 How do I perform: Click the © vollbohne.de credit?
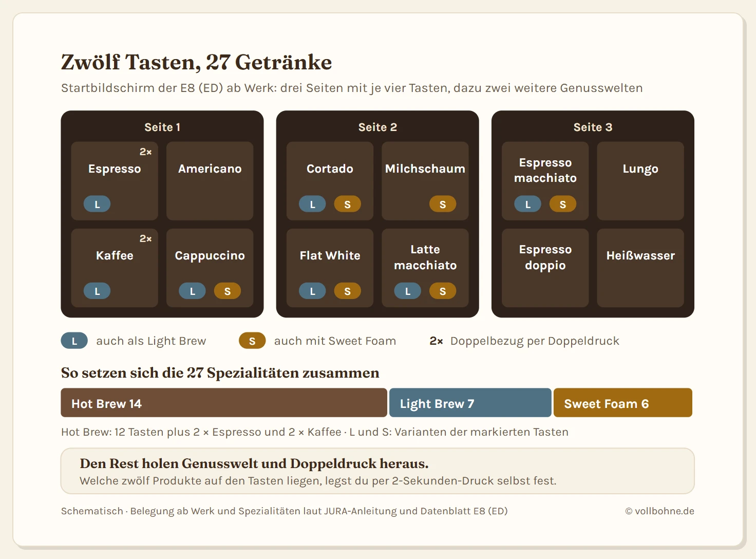pos(659,511)
